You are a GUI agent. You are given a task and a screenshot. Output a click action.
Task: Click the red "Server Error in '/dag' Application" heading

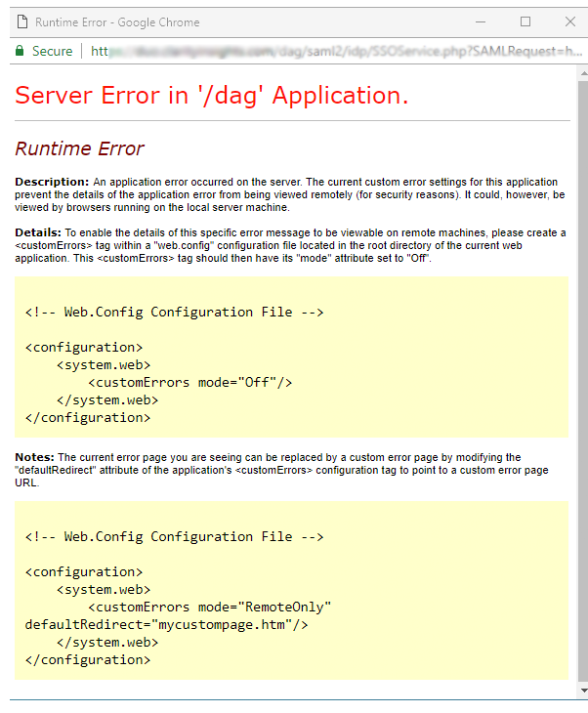[211, 95]
